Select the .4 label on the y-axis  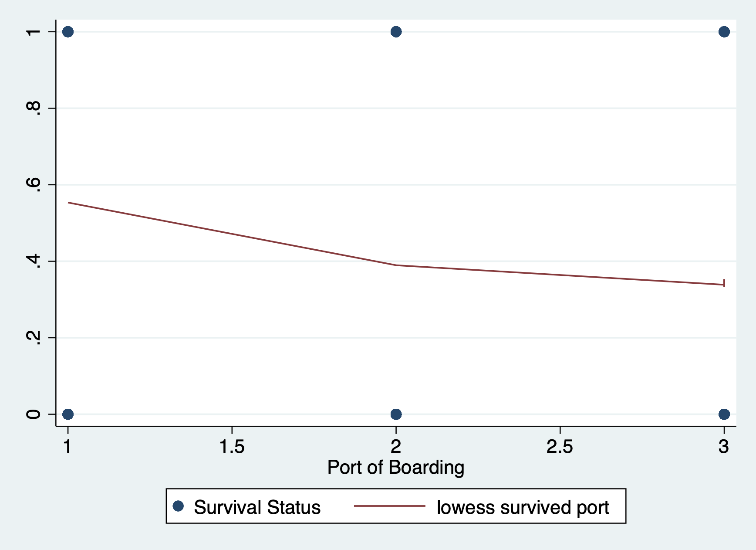click(x=34, y=261)
